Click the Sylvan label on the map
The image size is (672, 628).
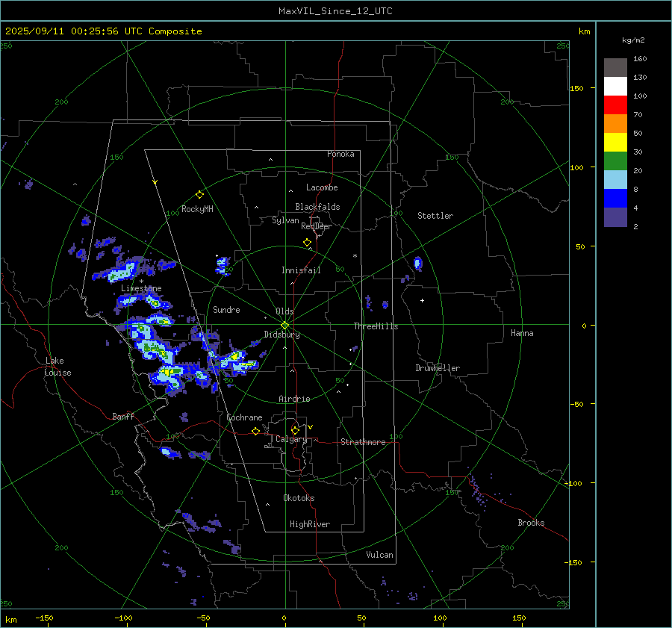tap(285, 220)
